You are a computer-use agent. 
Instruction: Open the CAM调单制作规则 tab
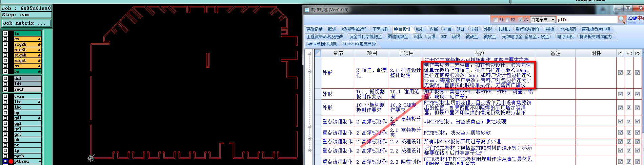click(321, 44)
